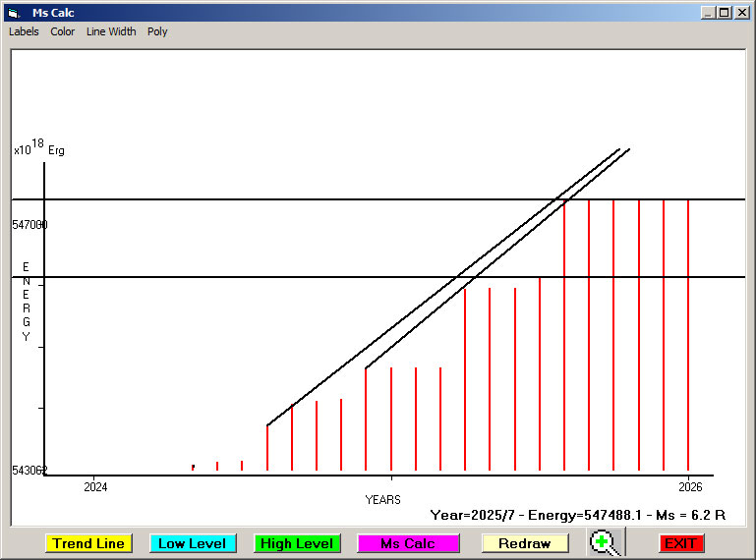Image resolution: width=756 pixels, height=560 pixels.
Task: Click the 2024 label on the year axis
Action: pos(95,487)
